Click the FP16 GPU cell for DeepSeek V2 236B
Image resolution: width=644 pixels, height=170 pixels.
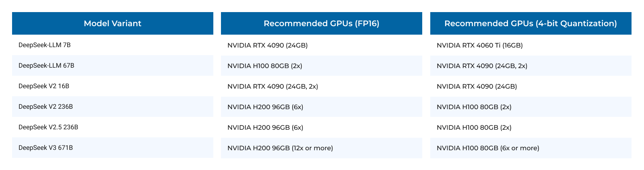point(265,107)
